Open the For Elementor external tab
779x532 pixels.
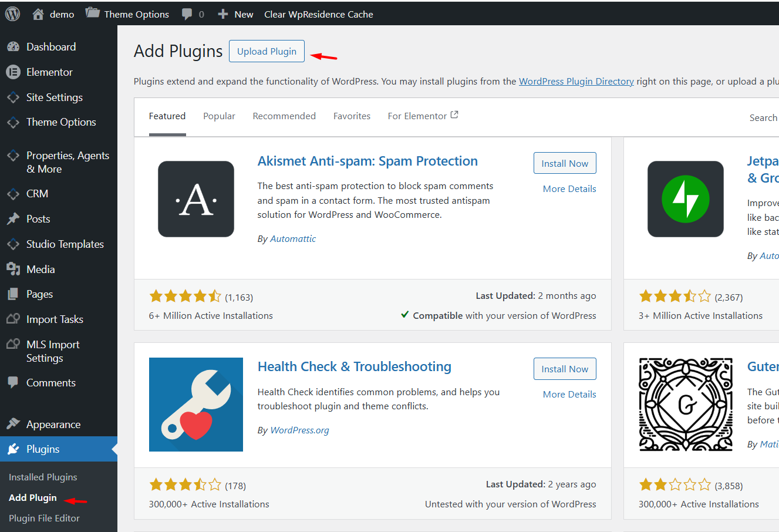click(423, 116)
